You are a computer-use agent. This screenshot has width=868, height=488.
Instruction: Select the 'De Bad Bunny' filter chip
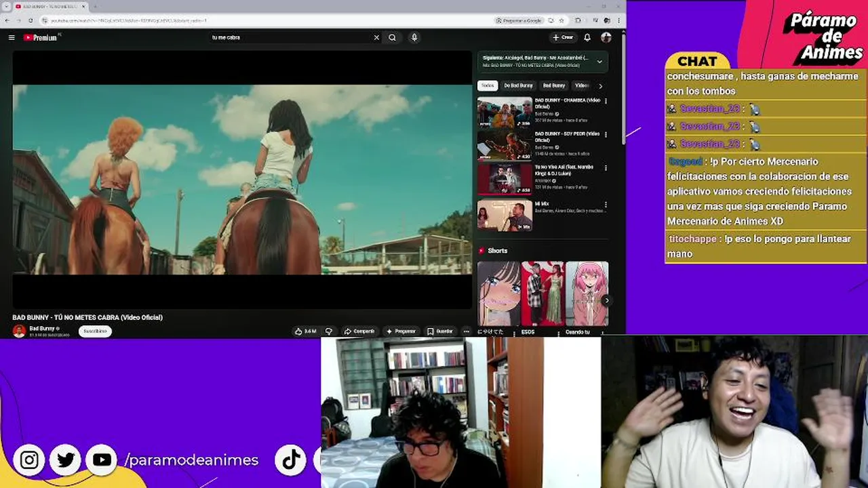[519, 85]
